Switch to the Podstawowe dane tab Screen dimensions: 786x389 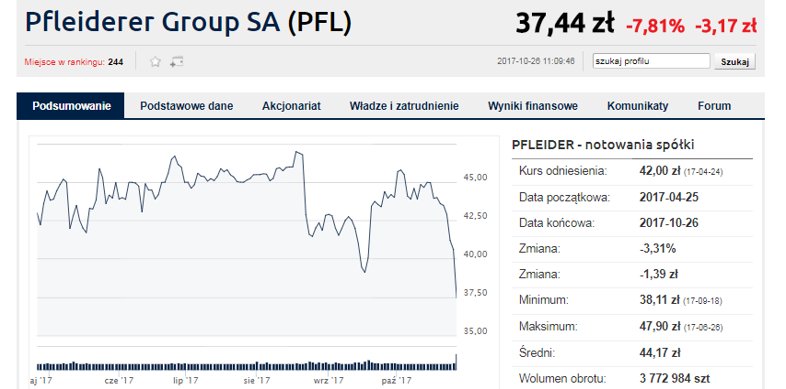(x=186, y=106)
